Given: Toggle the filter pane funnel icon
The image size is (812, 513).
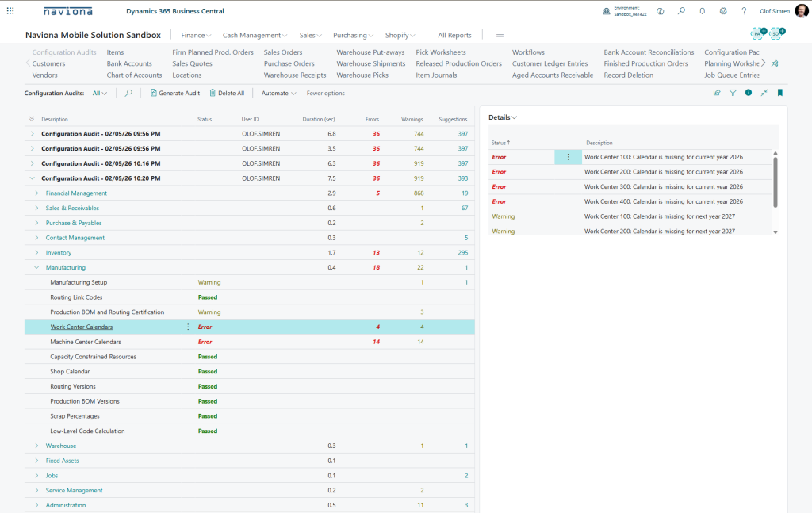Looking at the screenshot, I should coord(733,93).
